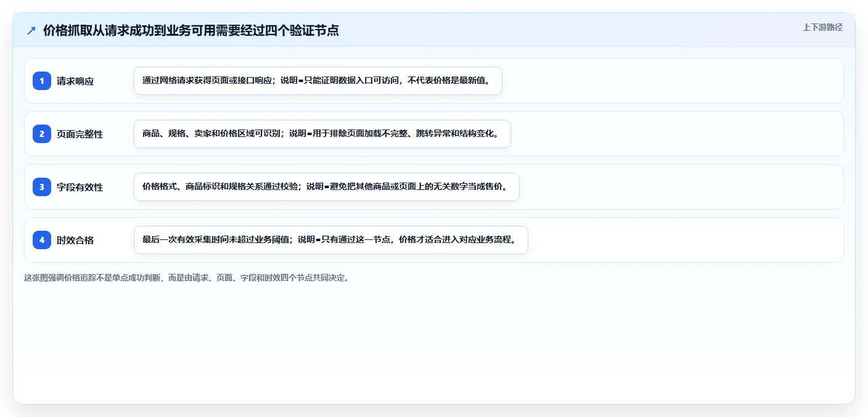The height and width of the screenshot is (417, 868).
Task: Click description box starting 价格格式、商品标识
Action: click(x=327, y=187)
